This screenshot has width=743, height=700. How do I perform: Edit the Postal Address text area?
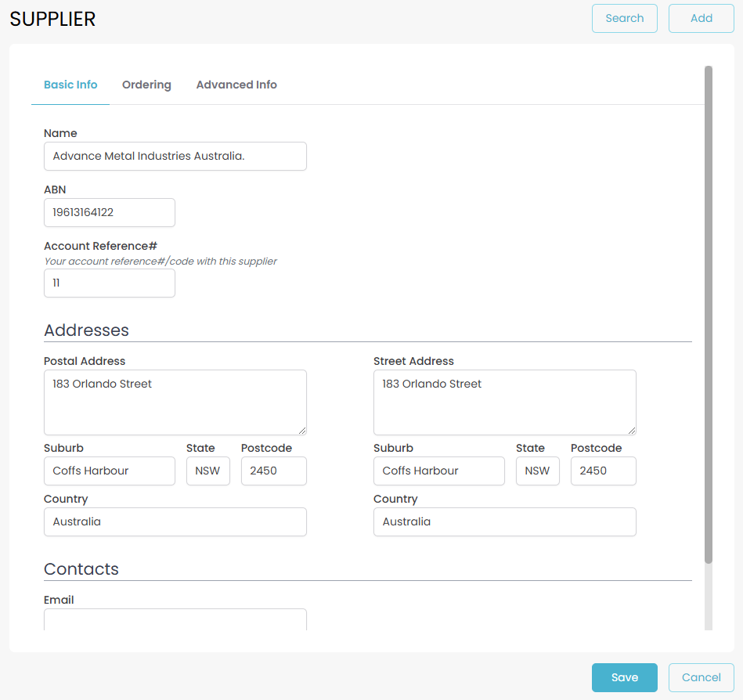click(x=175, y=402)
